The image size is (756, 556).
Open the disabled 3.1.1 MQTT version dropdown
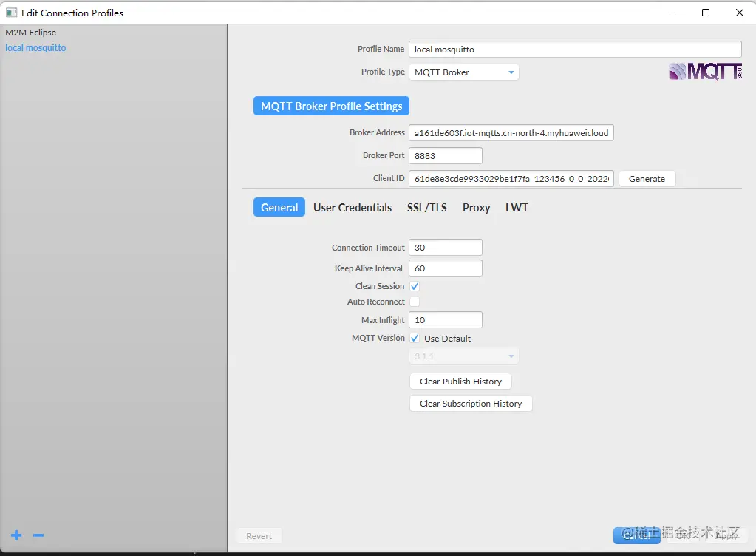[x=464, y=356]
